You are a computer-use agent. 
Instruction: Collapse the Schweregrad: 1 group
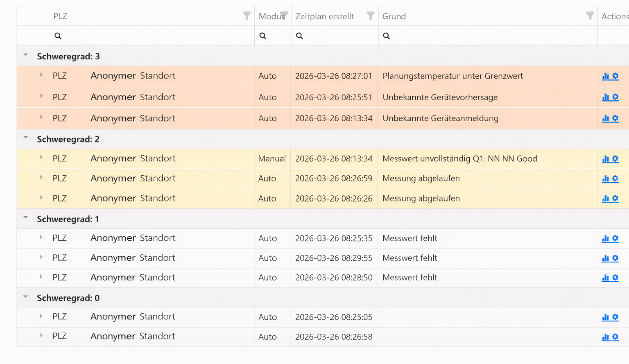[26, 218]
